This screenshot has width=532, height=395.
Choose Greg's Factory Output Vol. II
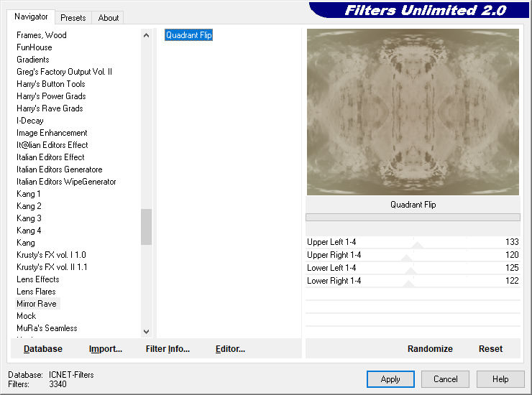64,72
